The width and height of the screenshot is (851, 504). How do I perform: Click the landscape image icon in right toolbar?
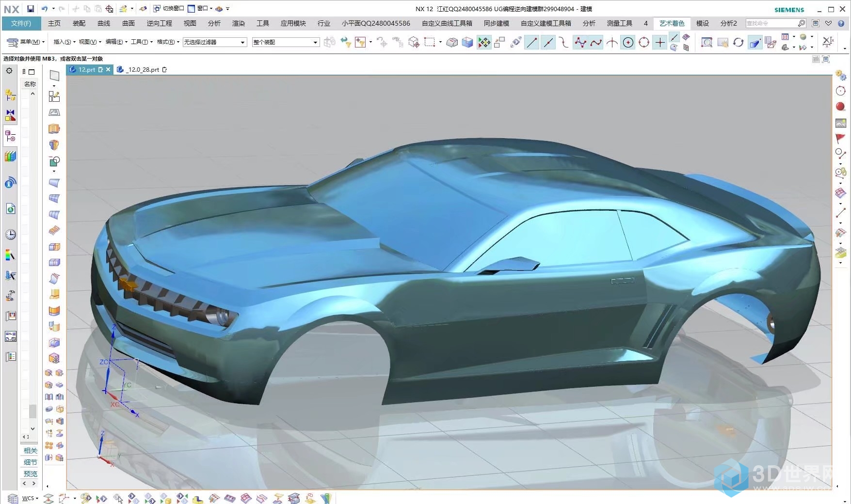pos(840,123)
